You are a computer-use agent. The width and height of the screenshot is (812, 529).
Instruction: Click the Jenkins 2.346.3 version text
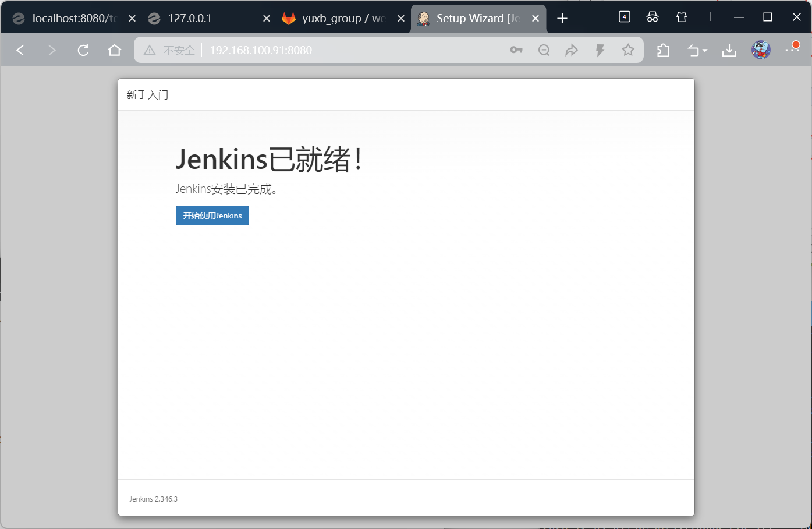pyautogui.click(x=153, y=499)
